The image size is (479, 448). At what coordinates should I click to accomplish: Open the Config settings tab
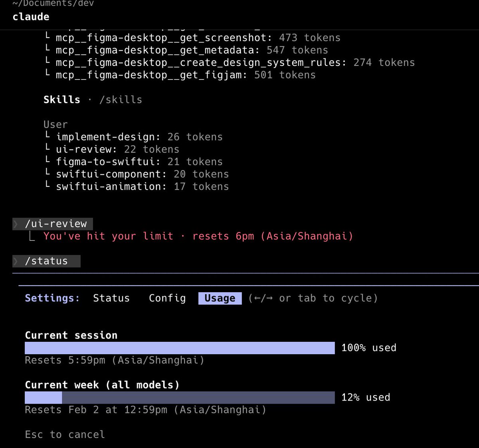(167, 298)
